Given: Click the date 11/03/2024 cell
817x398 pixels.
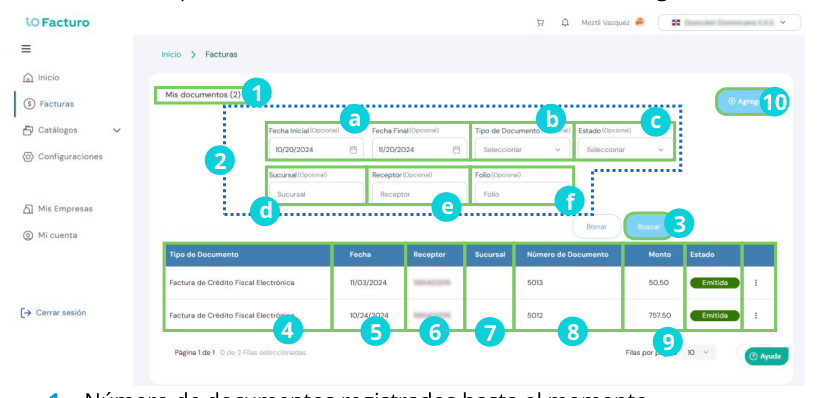Looking at the screenshot, I should [369, 283].
